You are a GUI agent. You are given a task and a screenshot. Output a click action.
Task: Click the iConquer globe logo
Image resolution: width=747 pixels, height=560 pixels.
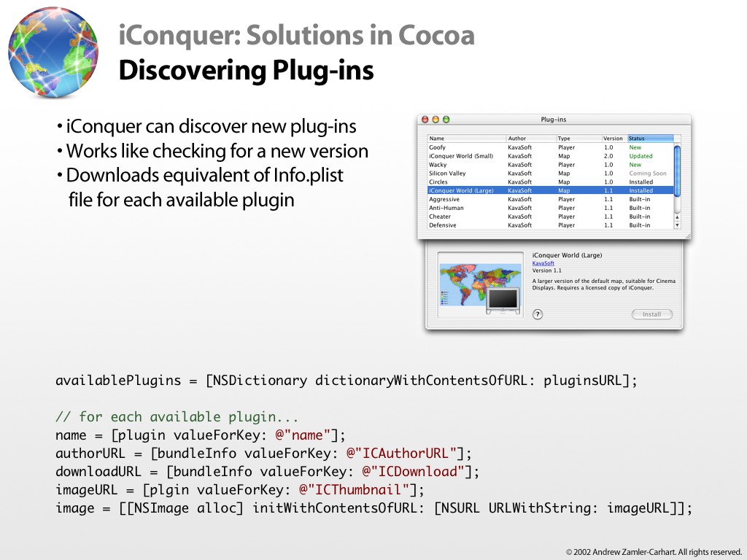click(x=53, y=52)
